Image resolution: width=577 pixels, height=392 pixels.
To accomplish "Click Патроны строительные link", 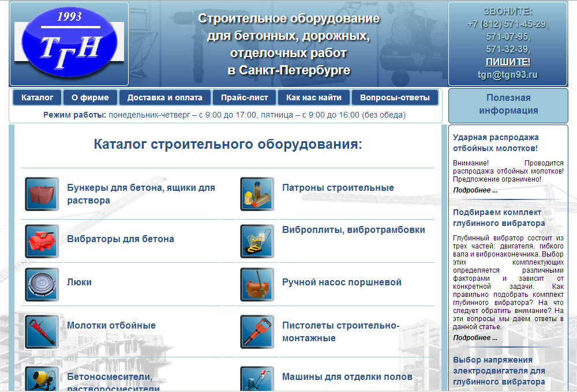I will (x=338, y=187).
